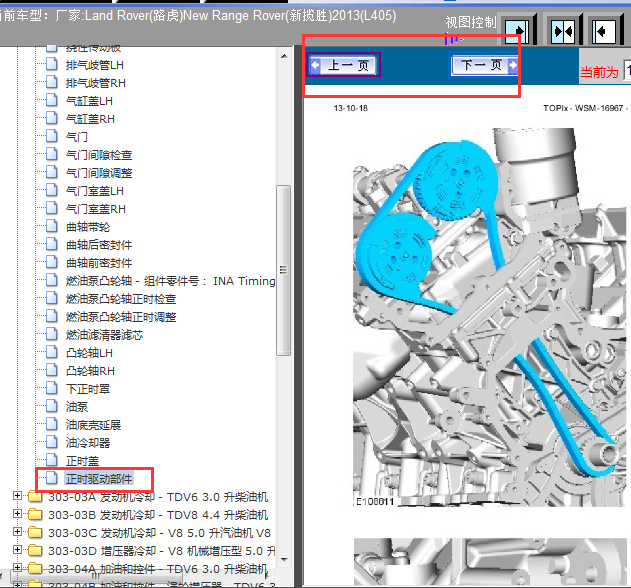This screenshot has width=631, height=588.
Task: Open the 曲轴后密封件 document
Action: point(99,246)
